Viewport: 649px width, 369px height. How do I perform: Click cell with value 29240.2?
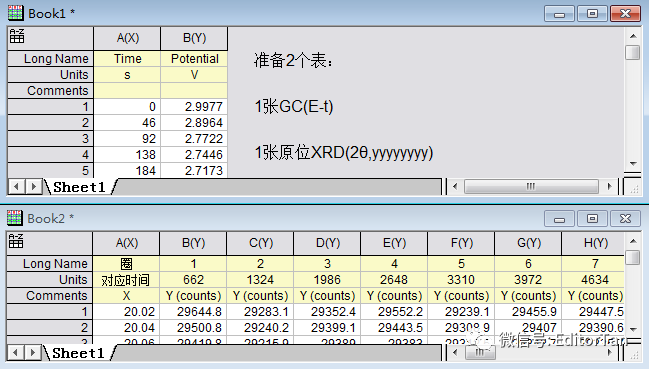(260, 328)
